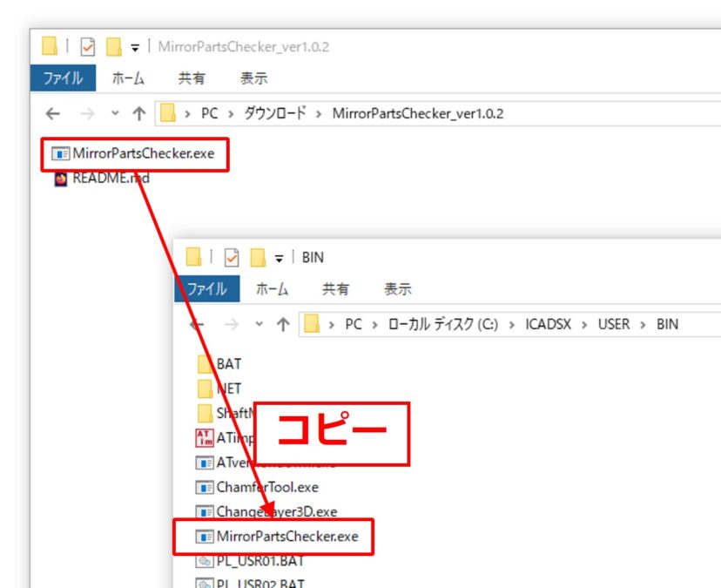The image size is (721, 588).
Task: Expand recent locations dropdown in the BIN window
Action: [x=259, y=324]
